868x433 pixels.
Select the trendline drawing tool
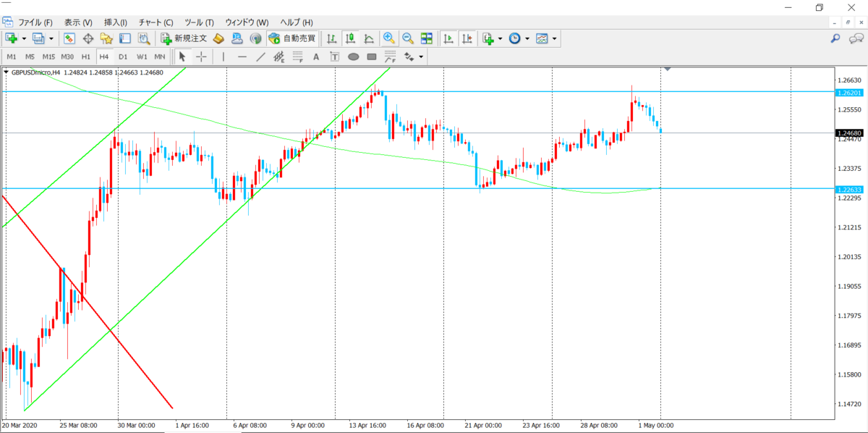click(260, 56)
